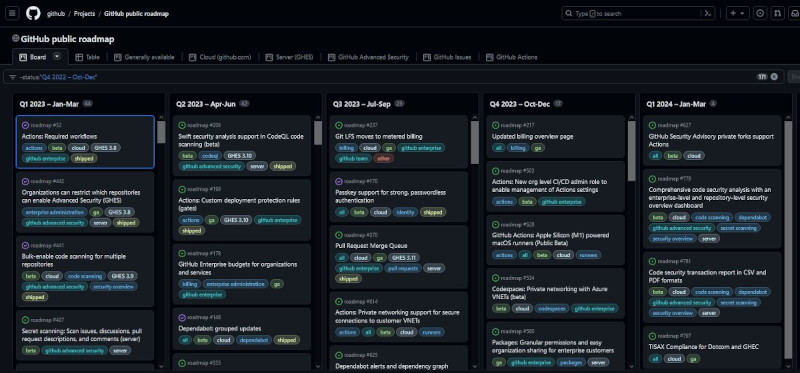Click status icon on Dependabot grouped updates card
This screenshot has height=373, width=800.
[182, 317]
